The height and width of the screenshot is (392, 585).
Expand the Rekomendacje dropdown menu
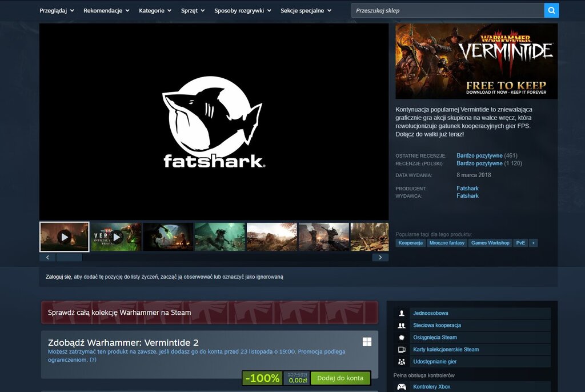point(106,10)
